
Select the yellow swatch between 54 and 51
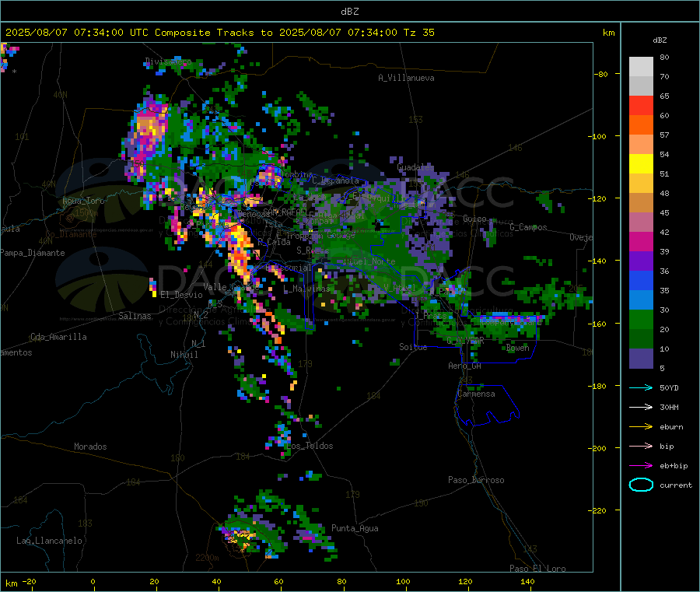641,164
